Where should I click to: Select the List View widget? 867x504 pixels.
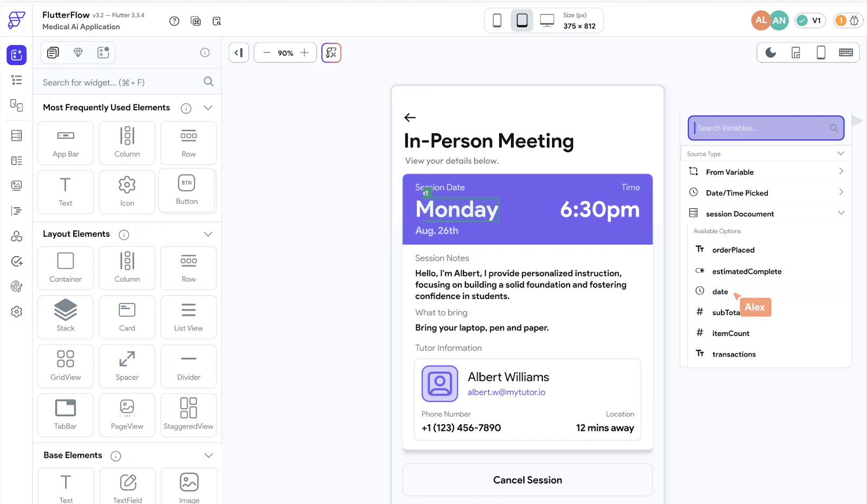coord(189,317)
